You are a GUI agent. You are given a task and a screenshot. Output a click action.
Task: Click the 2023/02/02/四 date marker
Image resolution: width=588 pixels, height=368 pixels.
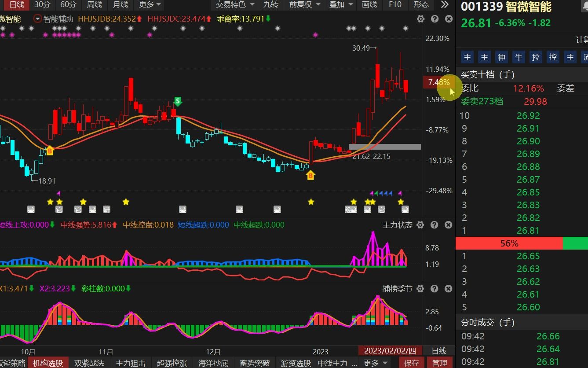point(390,351)
